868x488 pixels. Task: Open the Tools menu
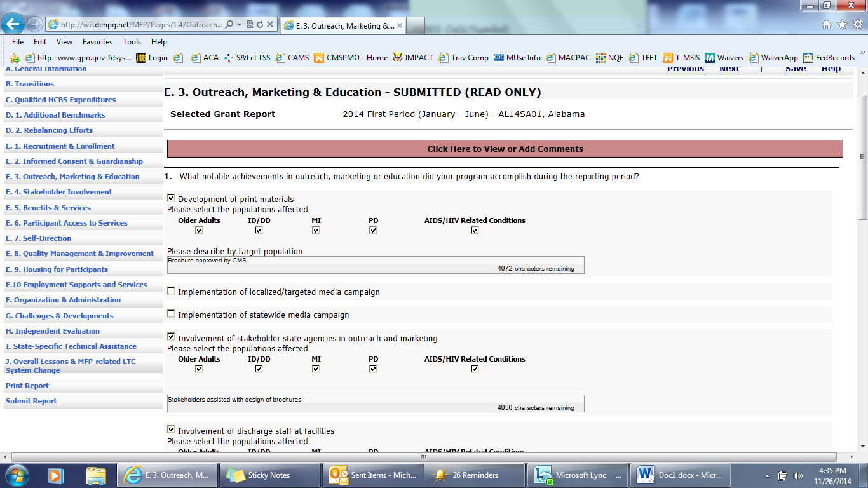point(132,42)
